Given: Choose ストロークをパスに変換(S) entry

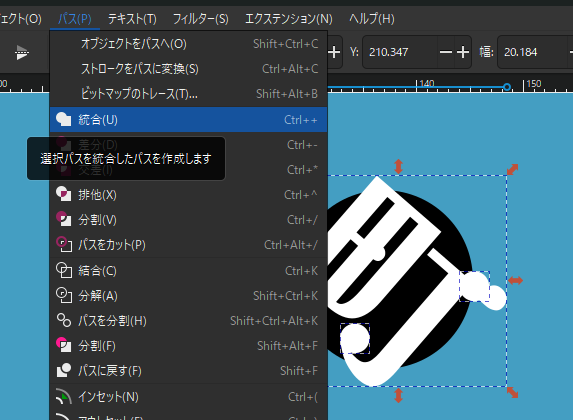Looking at the screenshot, I should (189, 69).
